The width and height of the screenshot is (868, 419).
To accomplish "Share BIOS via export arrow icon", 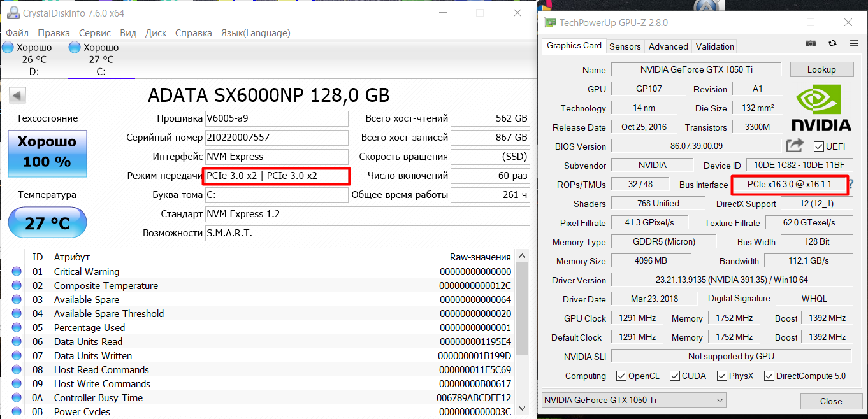I will point(795,146).
